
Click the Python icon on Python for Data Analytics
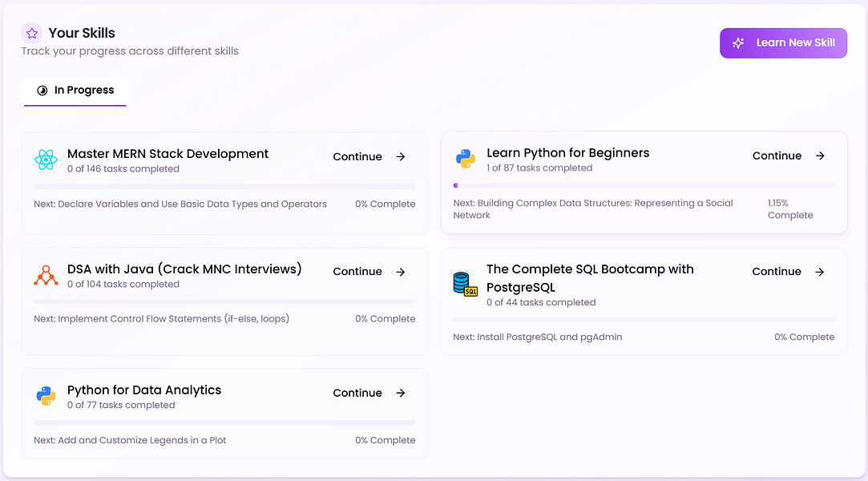[x=46, y=397]
